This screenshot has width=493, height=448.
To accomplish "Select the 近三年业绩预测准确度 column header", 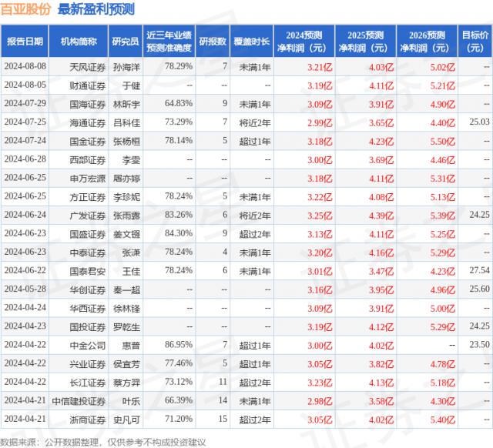I will tap(169, 41).
